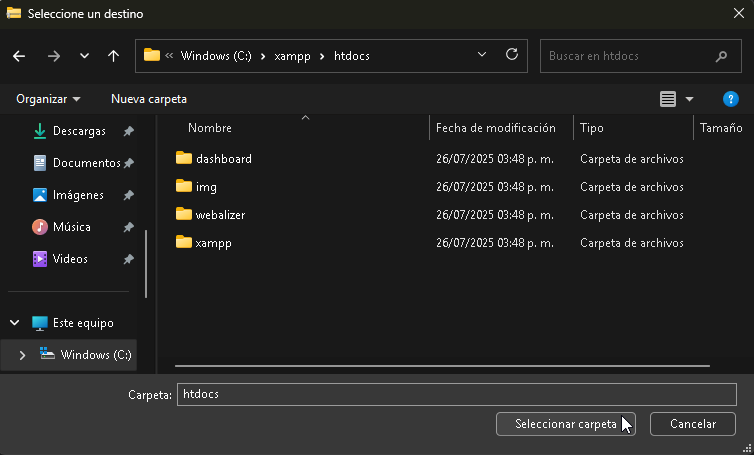Select the webalizer folder
754x455 pixels.
coord(220,215)
